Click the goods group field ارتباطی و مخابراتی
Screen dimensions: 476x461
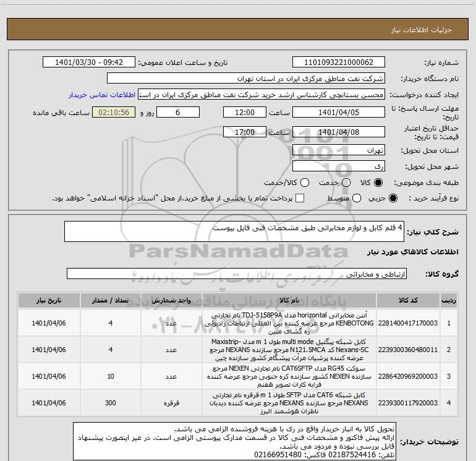pos(237,274)
